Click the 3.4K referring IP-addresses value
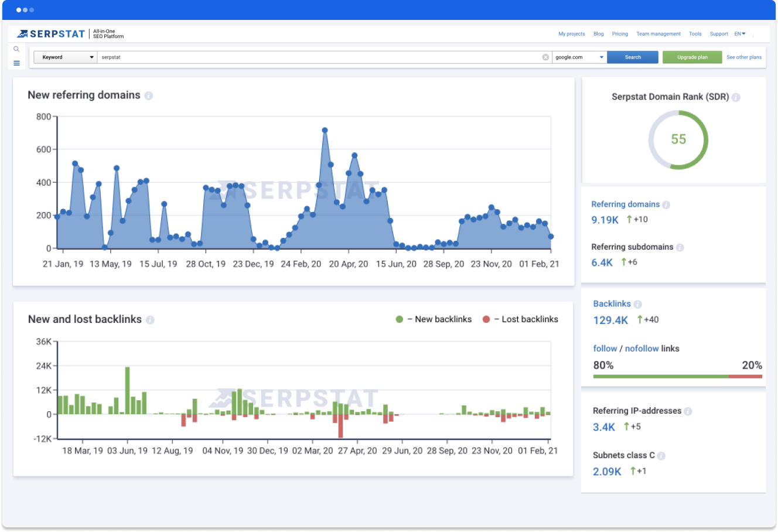This screenshot has height=532, width=778. point(604,428)
